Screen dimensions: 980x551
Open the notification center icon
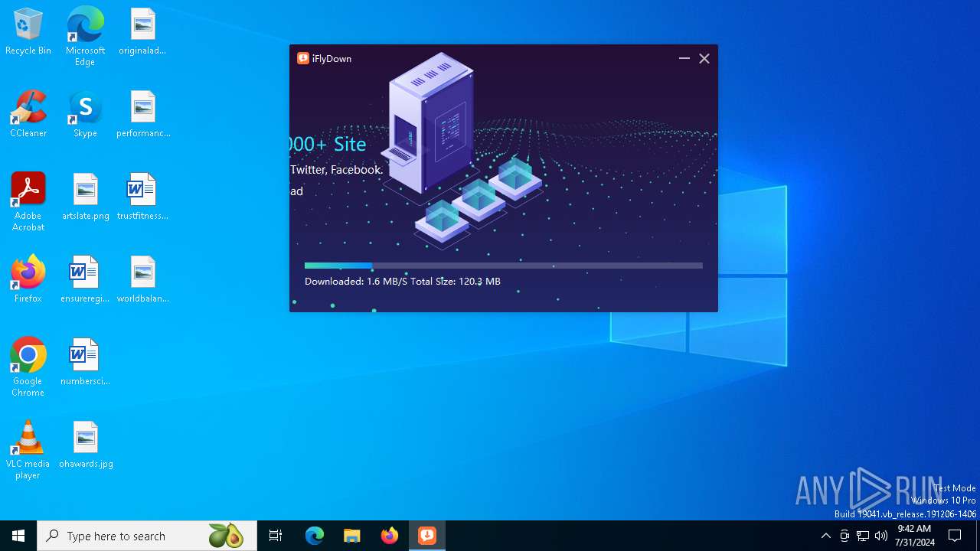[955, 536]
